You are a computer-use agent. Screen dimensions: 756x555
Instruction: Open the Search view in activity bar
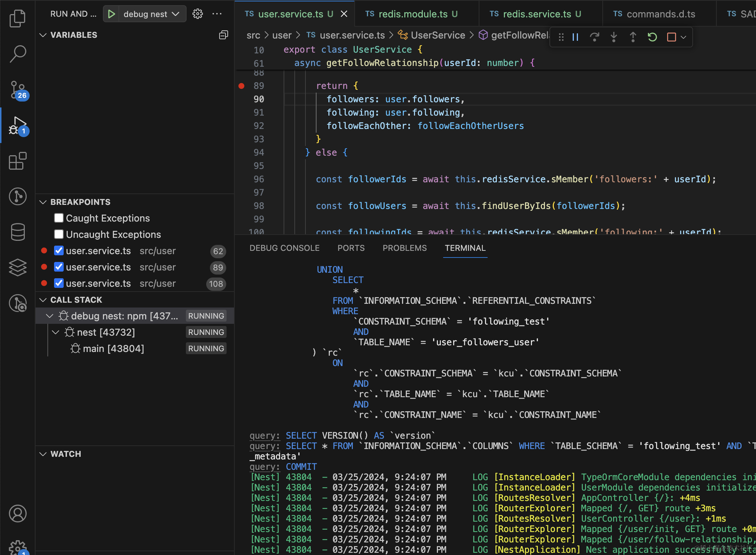[x=17, y=54]
